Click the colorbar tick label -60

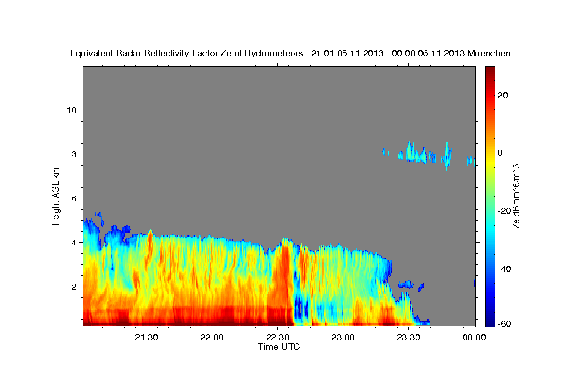pos(504,324)
